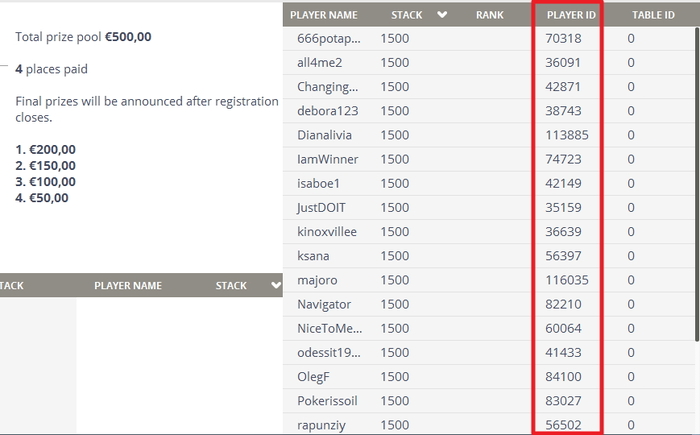Select the player row 666potap...
This screenshot has height=435, width=700.
point(489,38)
